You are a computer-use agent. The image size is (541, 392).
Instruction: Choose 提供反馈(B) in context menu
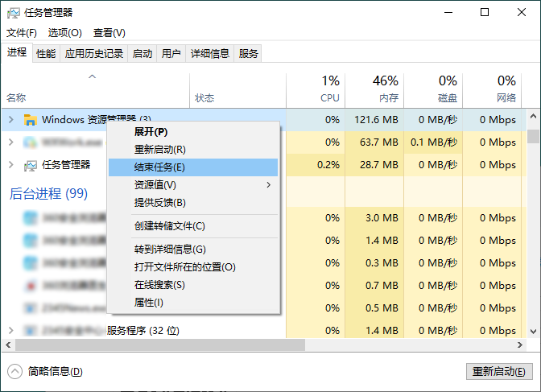[x=193, y=203]
